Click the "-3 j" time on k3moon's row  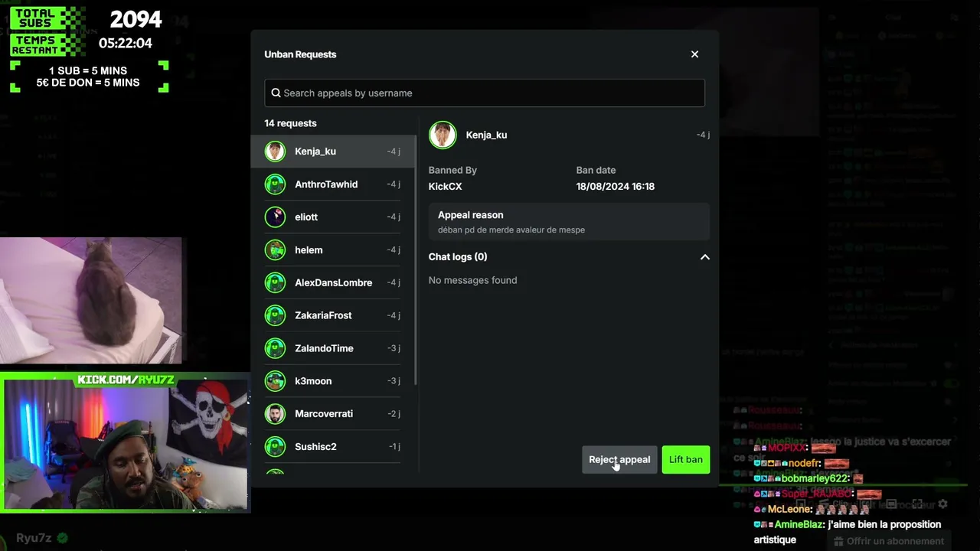[394, 381]
